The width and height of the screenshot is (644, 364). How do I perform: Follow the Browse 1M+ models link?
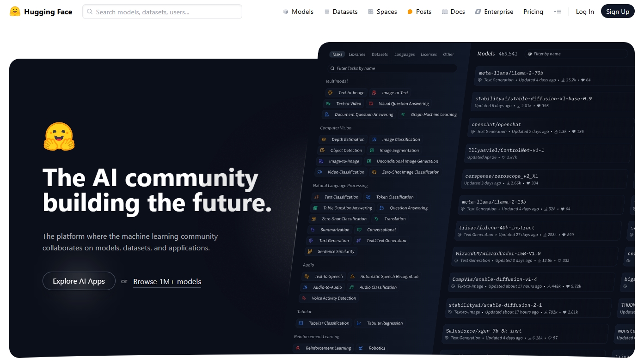pyautogui.click(x=167, y=281)
